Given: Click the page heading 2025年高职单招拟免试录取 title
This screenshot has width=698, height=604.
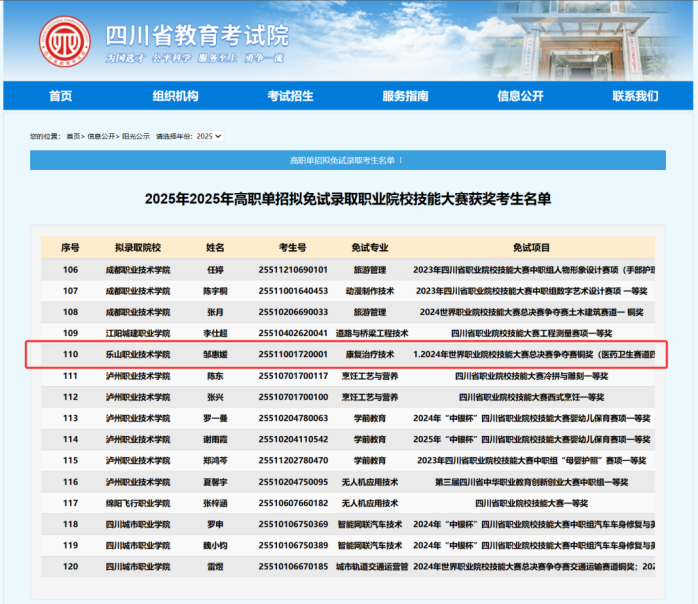Looking at the screenshot, I should pos(348,199).
